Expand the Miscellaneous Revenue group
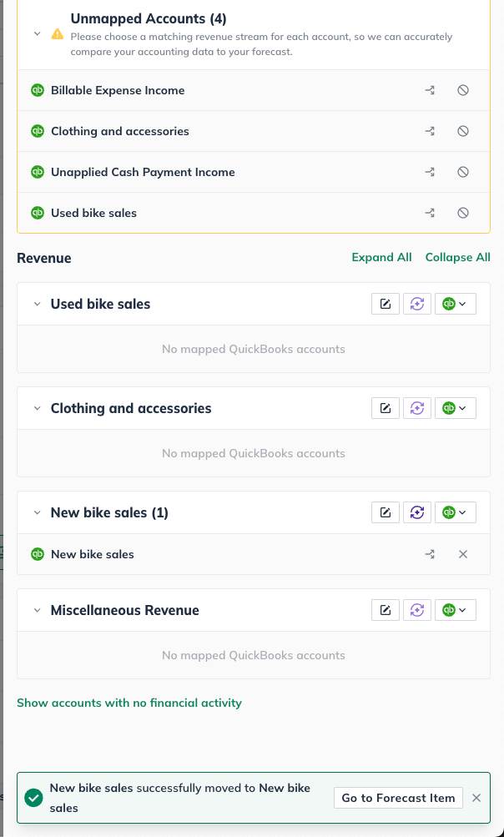Image resolution: width=504 pixels, height=837 pixels. pos(37,610)
